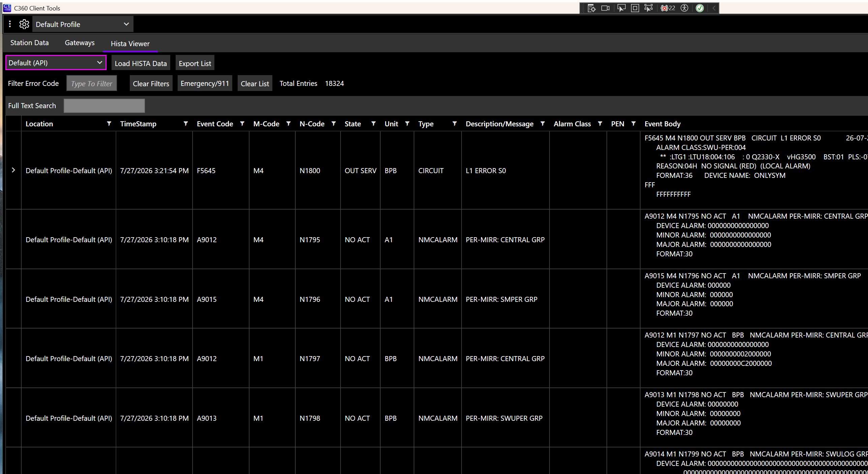
Task: Click the Export List button
Action: [x=195, y=63]
